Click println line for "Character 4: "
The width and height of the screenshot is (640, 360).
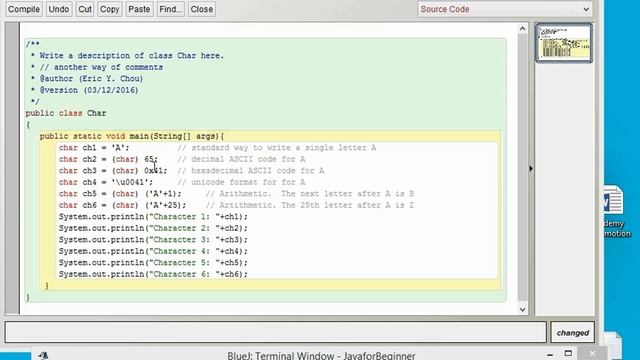pos(153,251)
